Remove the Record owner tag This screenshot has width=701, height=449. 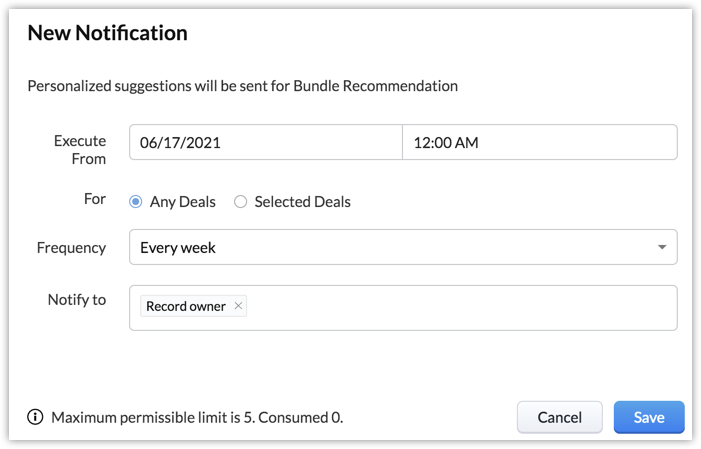(x=238, y=306)
